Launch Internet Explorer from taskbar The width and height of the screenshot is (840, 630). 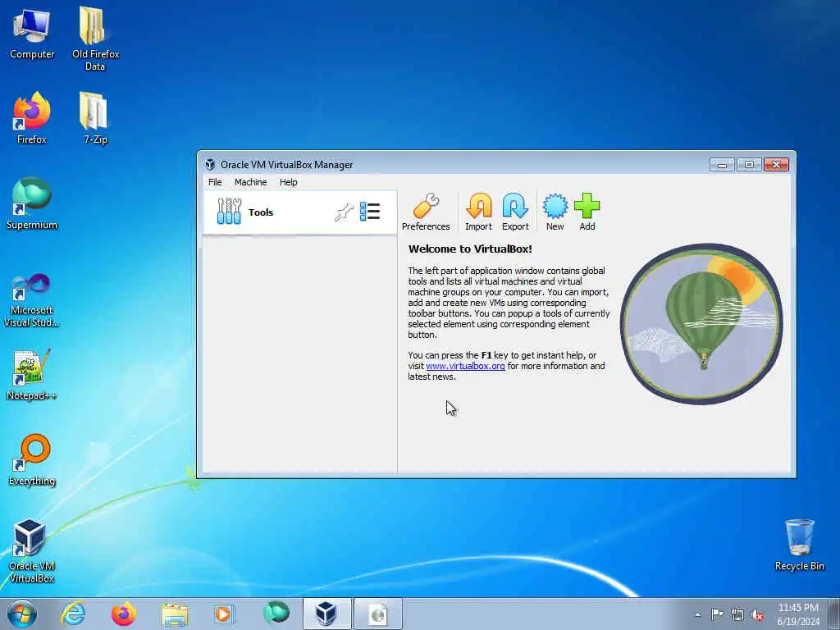(73, 614)
